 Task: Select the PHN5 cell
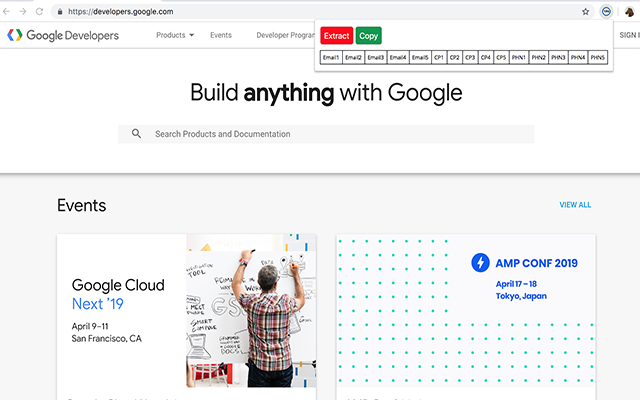click(598, 58)
